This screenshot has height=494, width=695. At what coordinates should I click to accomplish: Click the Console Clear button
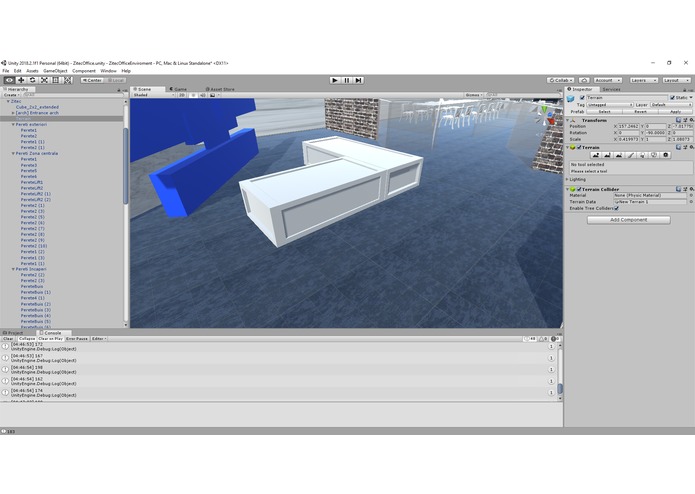point(8,338)
